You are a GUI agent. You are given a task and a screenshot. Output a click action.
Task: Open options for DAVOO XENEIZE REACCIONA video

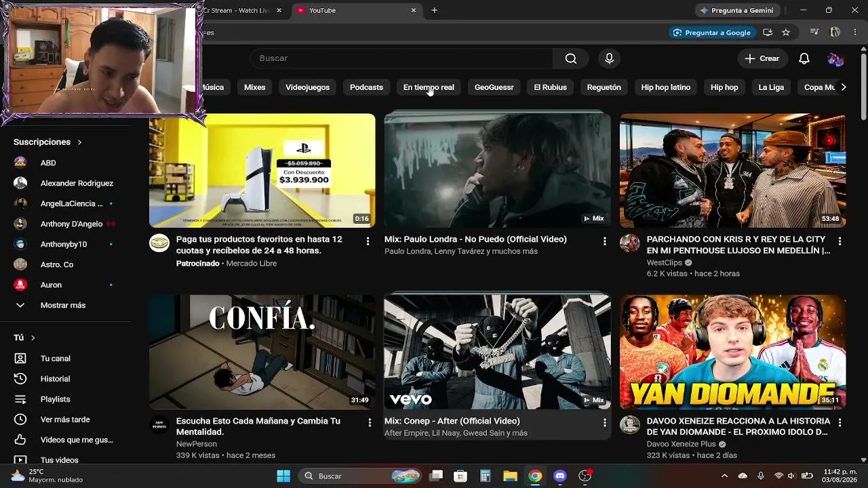click(x=840, y=423)
